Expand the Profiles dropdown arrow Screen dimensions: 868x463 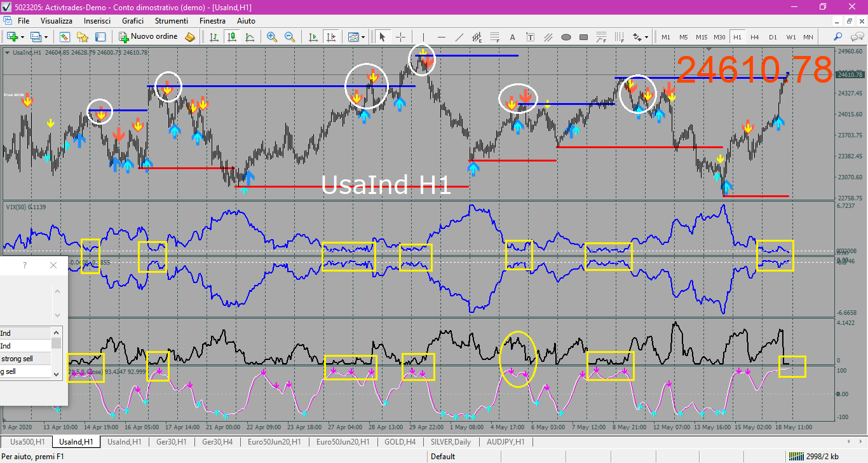(46, 37)
